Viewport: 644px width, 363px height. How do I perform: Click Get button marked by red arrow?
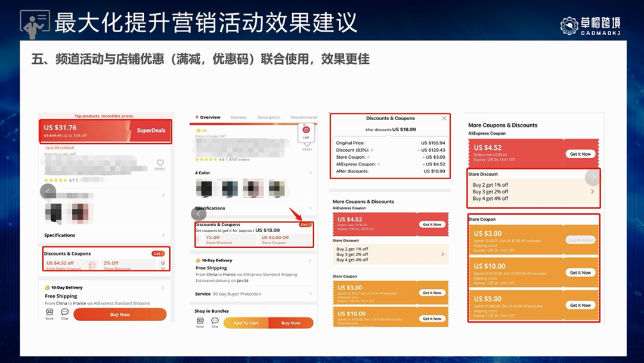tap(305, 225)
